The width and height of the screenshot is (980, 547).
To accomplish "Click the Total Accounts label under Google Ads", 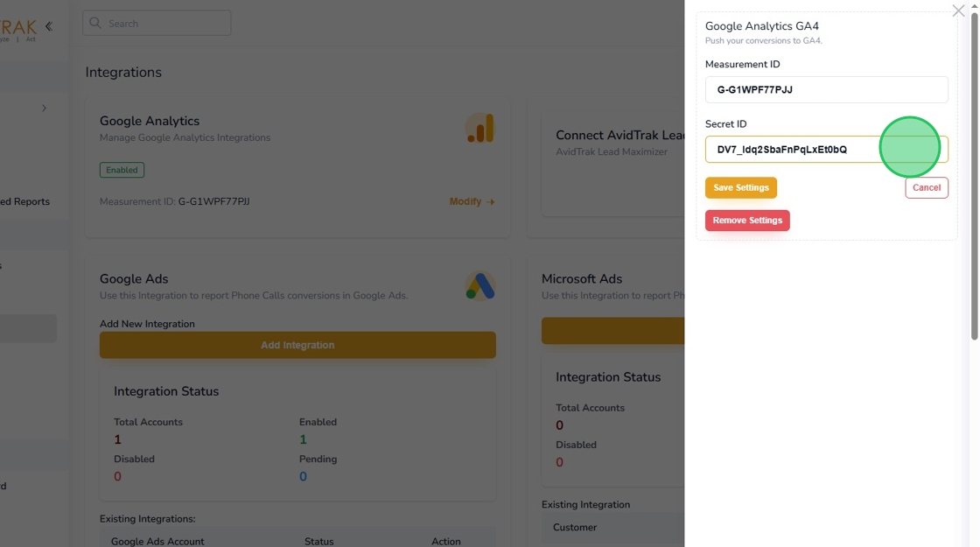I will coord(148,422).
